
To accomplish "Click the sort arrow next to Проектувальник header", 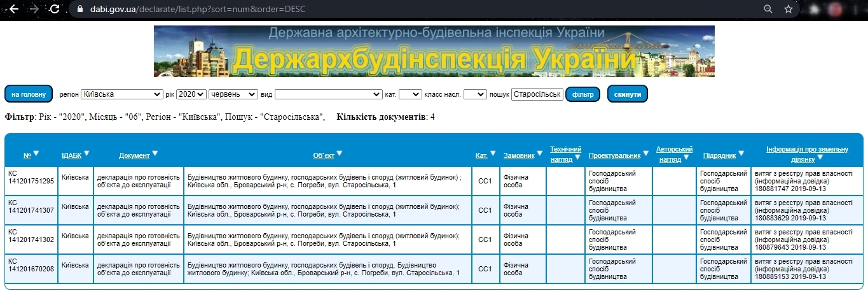I will pyautogui.click(x=645, y=154).
